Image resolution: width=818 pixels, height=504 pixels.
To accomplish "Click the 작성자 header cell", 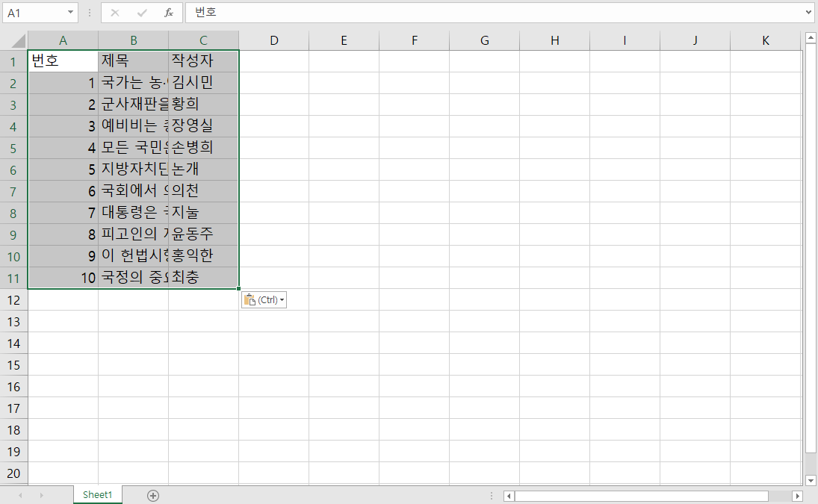I will coord(203,61).
